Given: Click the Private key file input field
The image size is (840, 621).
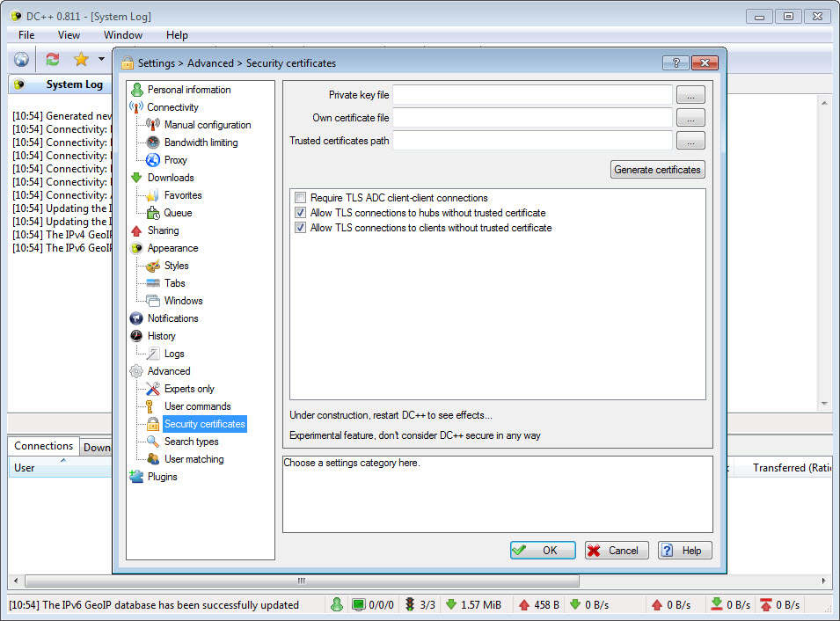Looking at the screenshot, I should (x=532, y=95).
